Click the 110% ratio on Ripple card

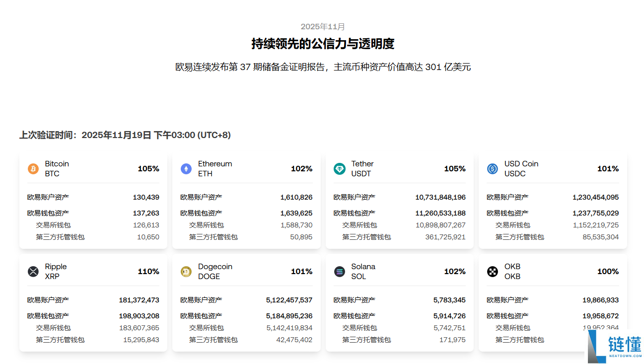[148, 272]
